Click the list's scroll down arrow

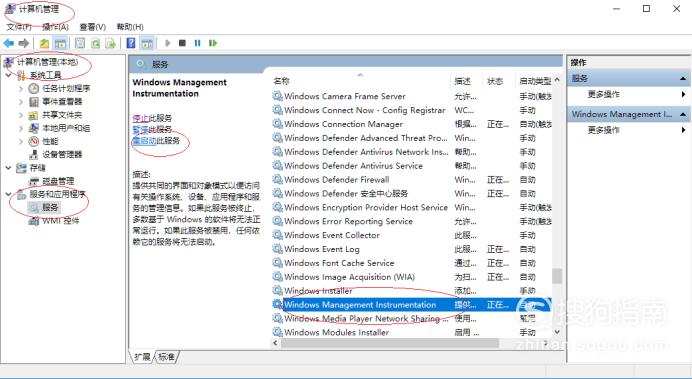click(557, 332)
